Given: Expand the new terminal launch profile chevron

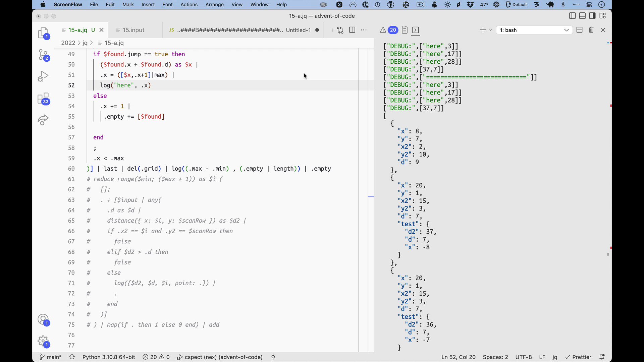Looking at the screenshot, I should tap(490, 30).
